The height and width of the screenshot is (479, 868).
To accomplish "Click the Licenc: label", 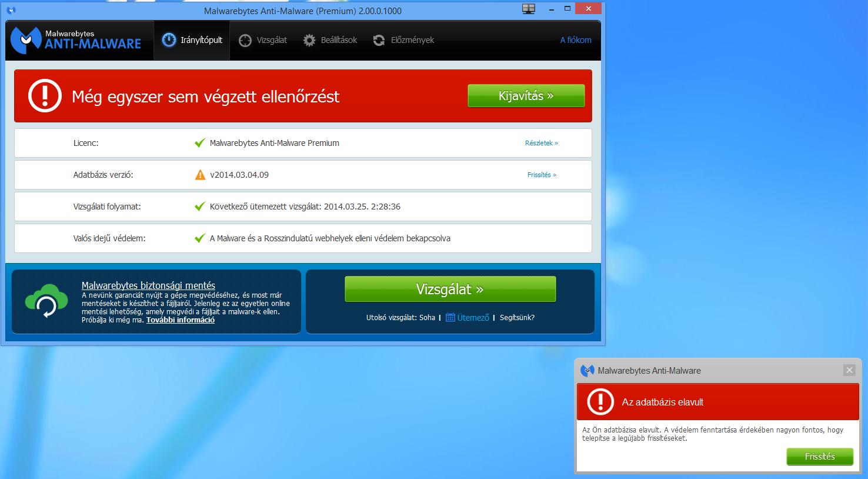I will pyautogui.click(x=86, y=143).
